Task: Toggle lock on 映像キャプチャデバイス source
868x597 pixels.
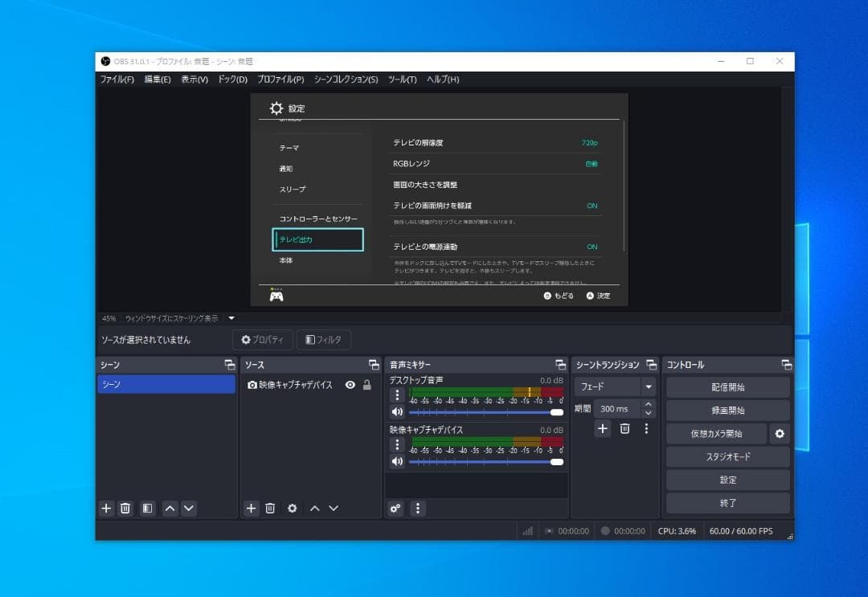Action: coord(367,385)
